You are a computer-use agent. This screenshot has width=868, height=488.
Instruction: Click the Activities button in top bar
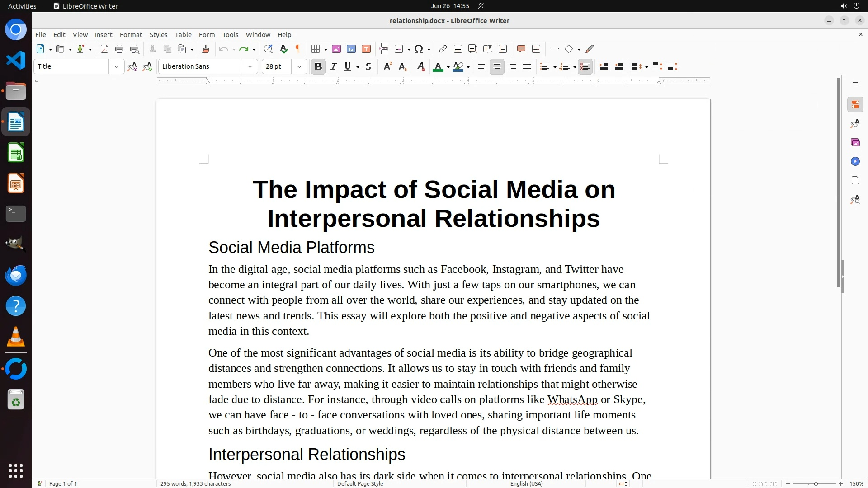coord(22,6)
